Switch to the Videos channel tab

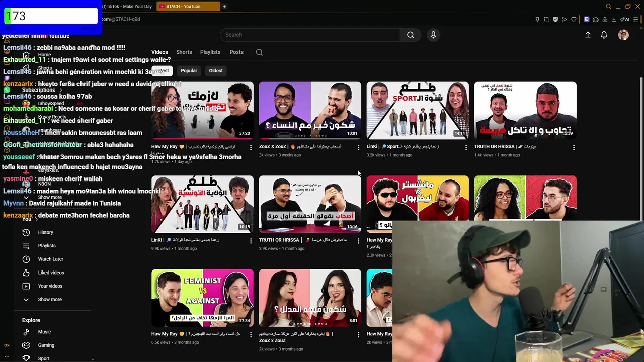click(159, 52)
